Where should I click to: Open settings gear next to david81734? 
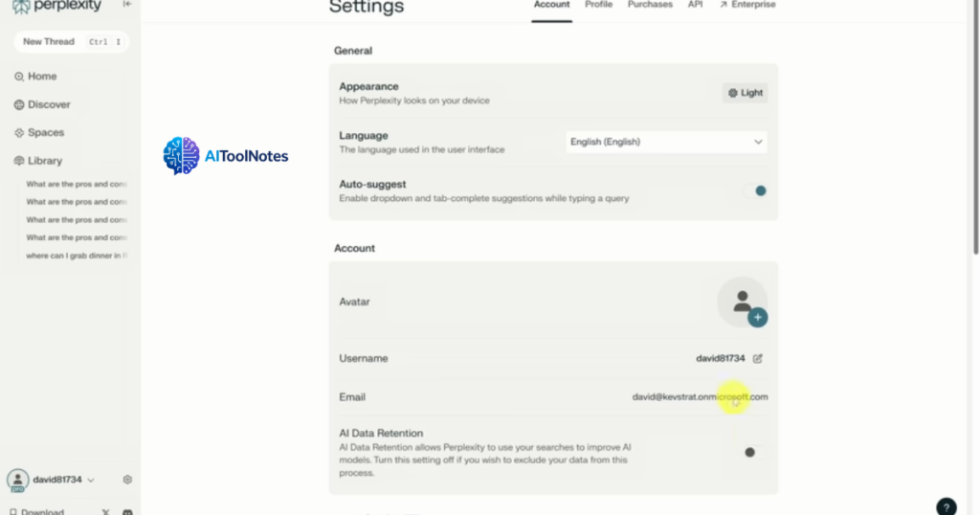click(127, 480)
